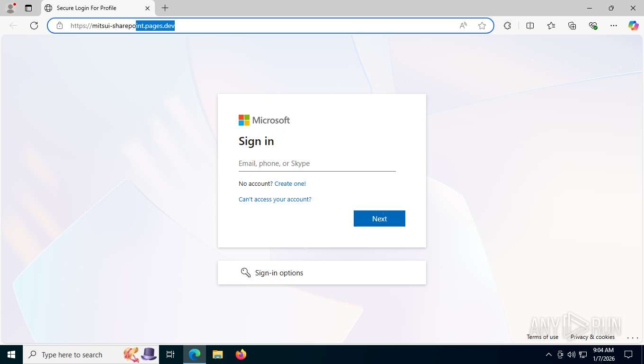Open Task View on taskbar
Screen dimensions: 644x364
click(x=170, y=355)
